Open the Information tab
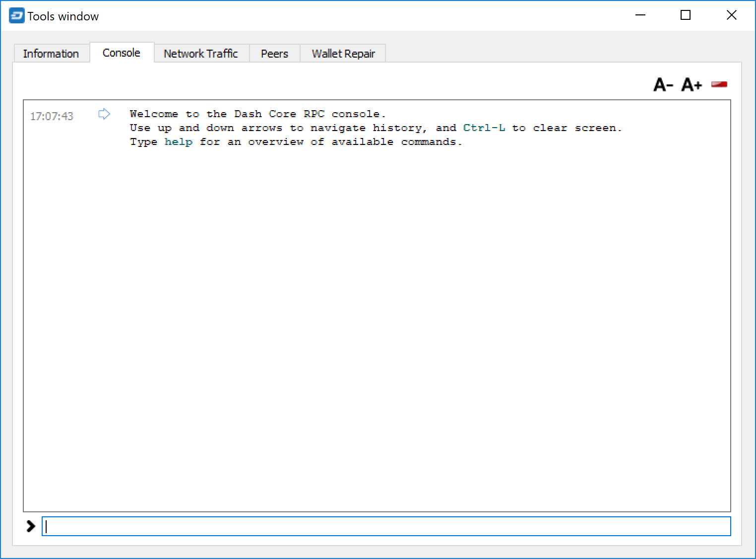 coord(51,54)
